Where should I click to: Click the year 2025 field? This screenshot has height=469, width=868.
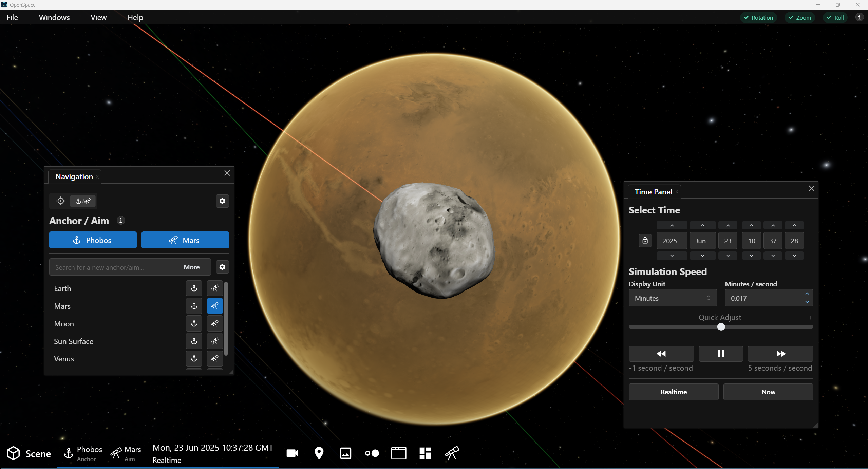click(672, 241)
